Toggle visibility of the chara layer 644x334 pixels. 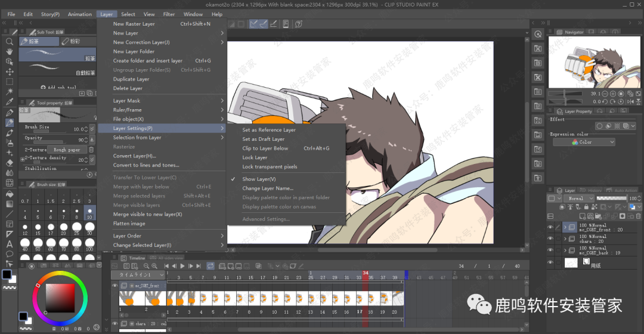(x=550, y=239)
